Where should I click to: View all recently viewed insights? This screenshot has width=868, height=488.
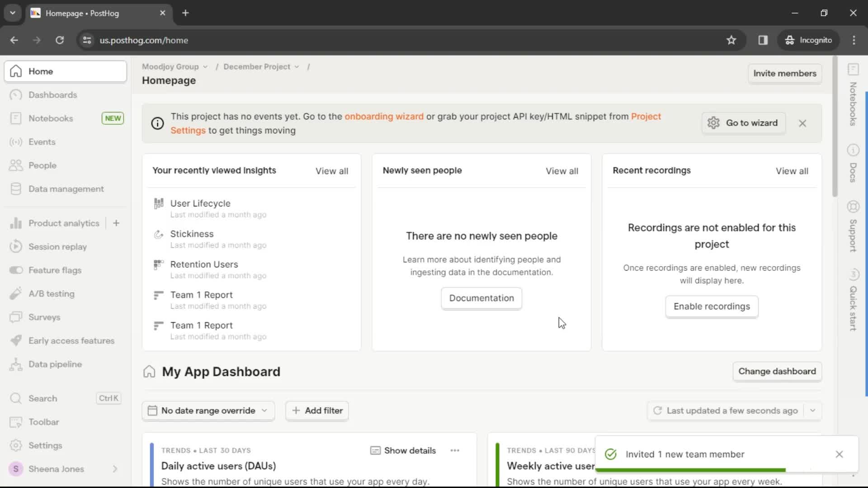(x=332, y=171)
